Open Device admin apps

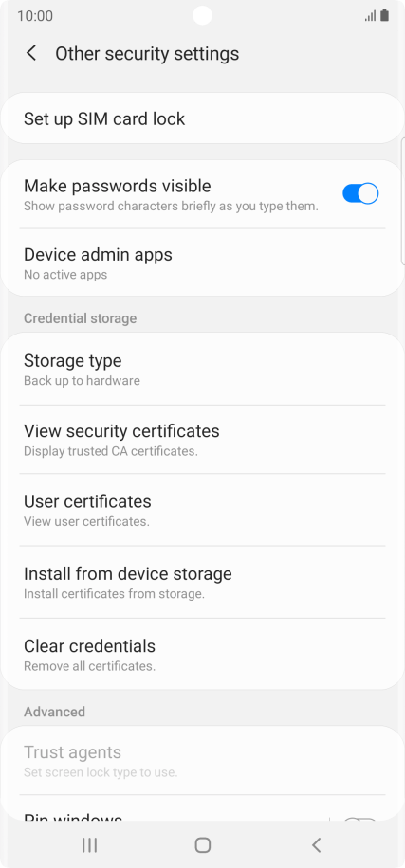202,262
